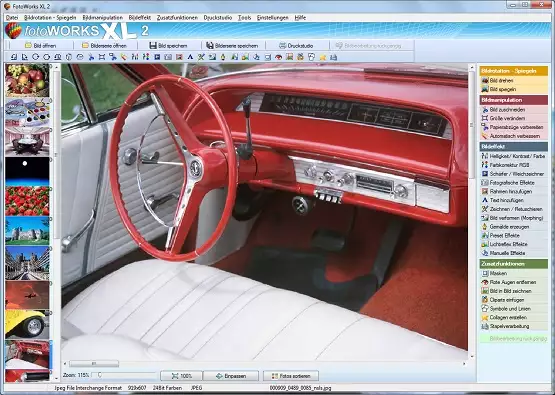
Task: Open the Zusatzfunktionen menu in menu bar
Action: (177, 17)
